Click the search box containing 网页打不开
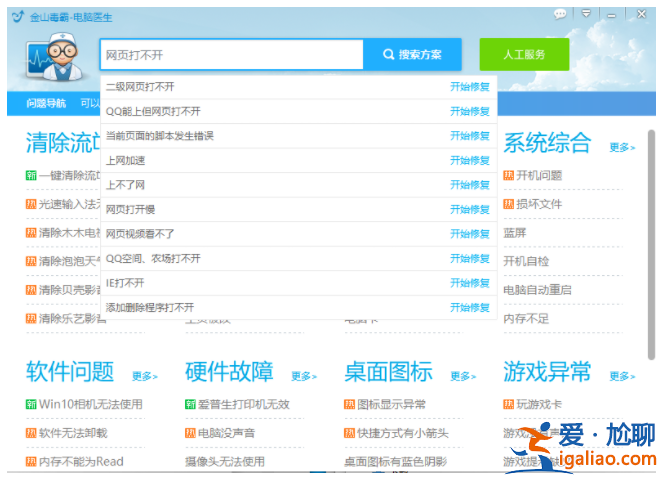Screen dimensions: 669x486 [x=232, y=55]
